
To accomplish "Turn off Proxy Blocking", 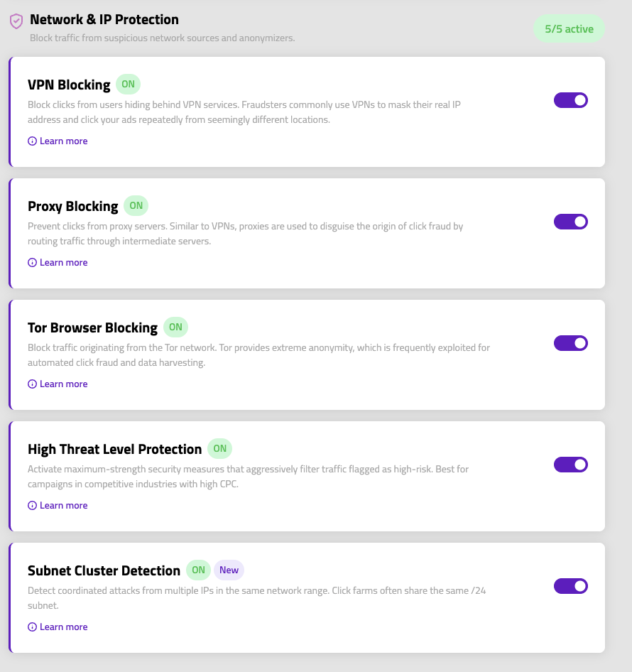I will click(x=570, y=222).
